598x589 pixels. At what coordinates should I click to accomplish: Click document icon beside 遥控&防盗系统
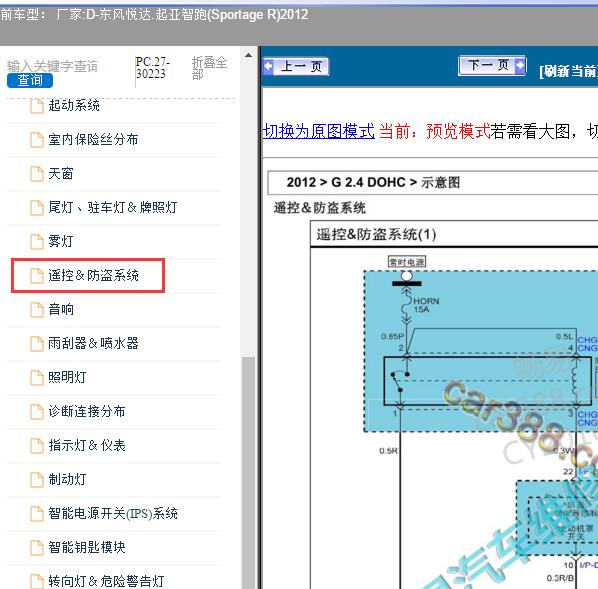(37, 275)
